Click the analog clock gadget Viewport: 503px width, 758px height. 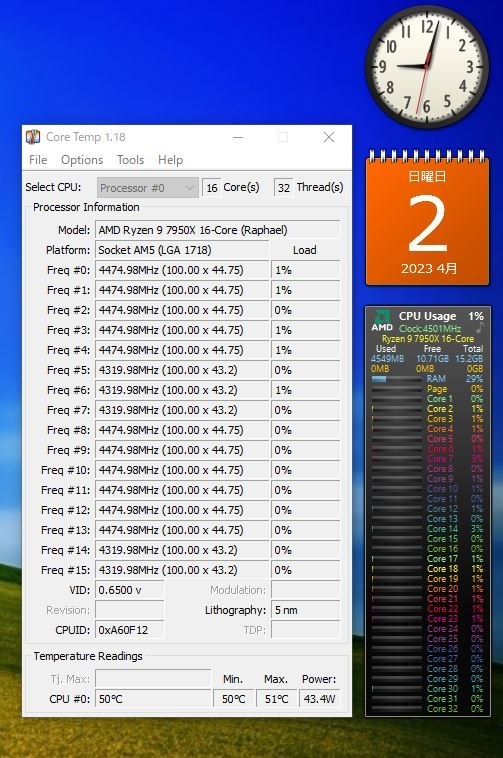[x=427, y=67]
